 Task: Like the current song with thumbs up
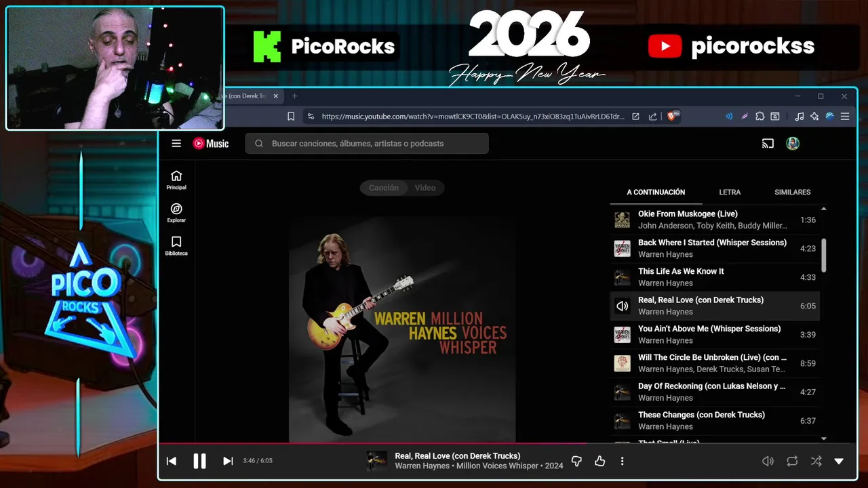pyautogui.click(x=599, y=461)
